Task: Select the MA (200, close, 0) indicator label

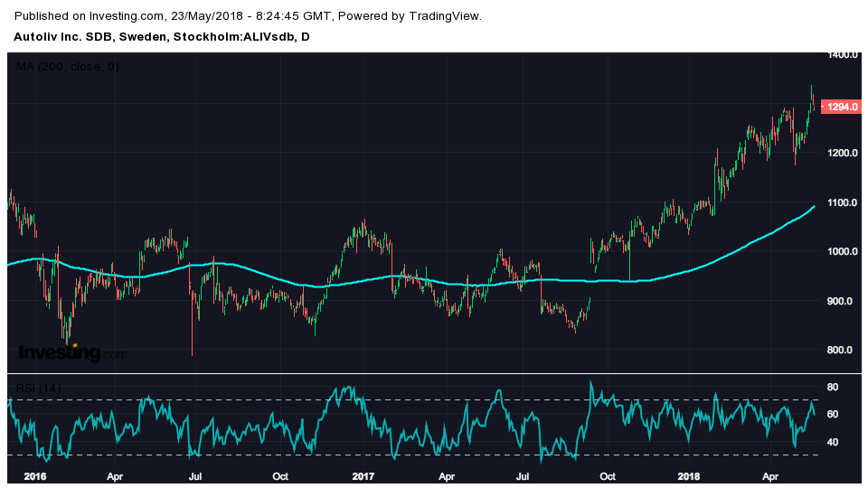Action: (68, 67)
